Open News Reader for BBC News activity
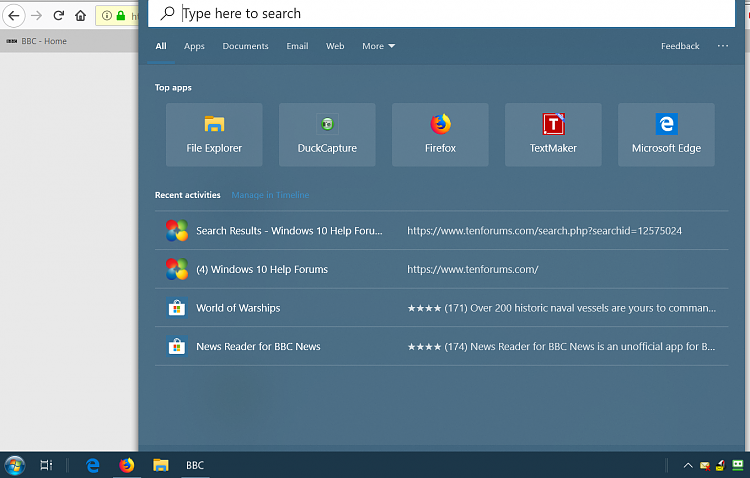Image resolution: width=750 pixels, height=478 pixels. point(441,346)
